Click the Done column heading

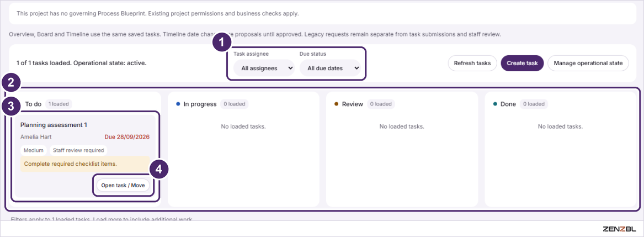point(508,104)
